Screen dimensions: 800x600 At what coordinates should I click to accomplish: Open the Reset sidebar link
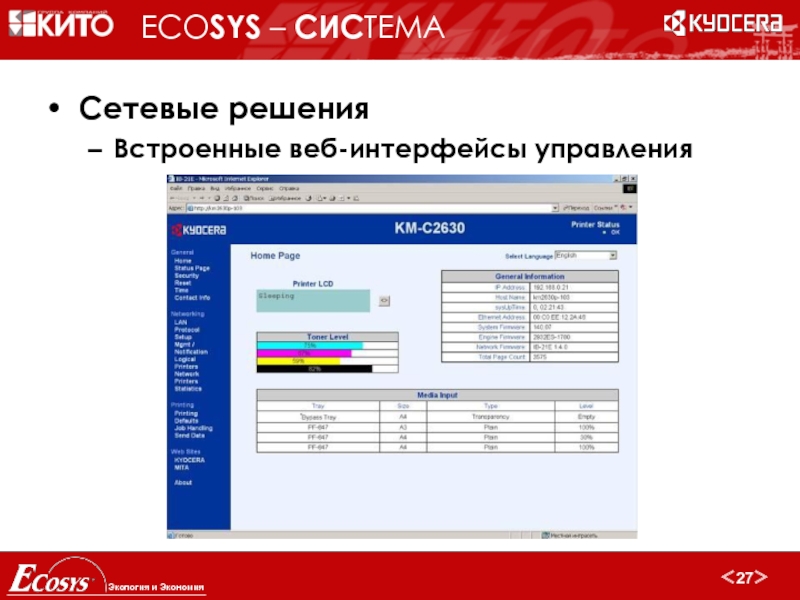(183, 283)
